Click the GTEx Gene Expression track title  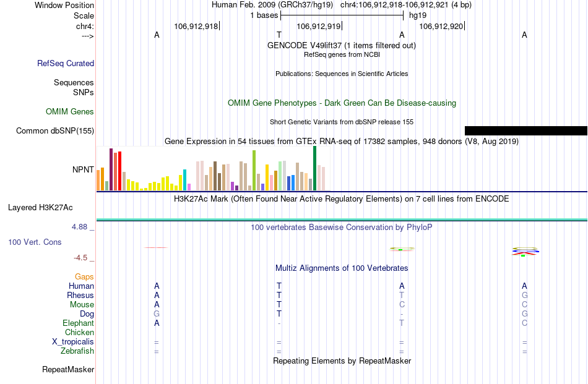342,141
